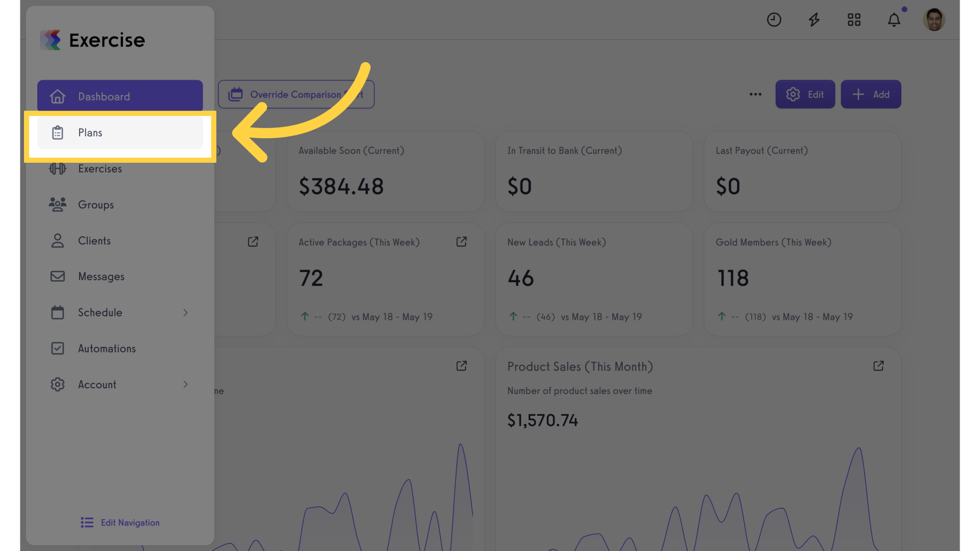Open Plans in the sidebar

point(120,133)
